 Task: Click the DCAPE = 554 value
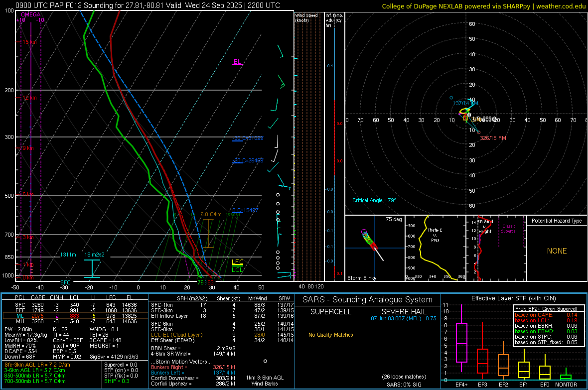(x=20, y=351)
